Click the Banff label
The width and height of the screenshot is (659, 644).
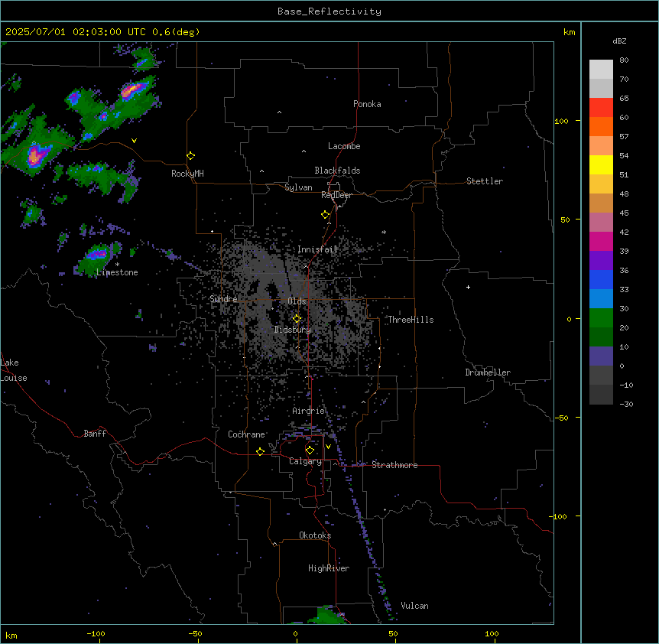pos(95,434)
